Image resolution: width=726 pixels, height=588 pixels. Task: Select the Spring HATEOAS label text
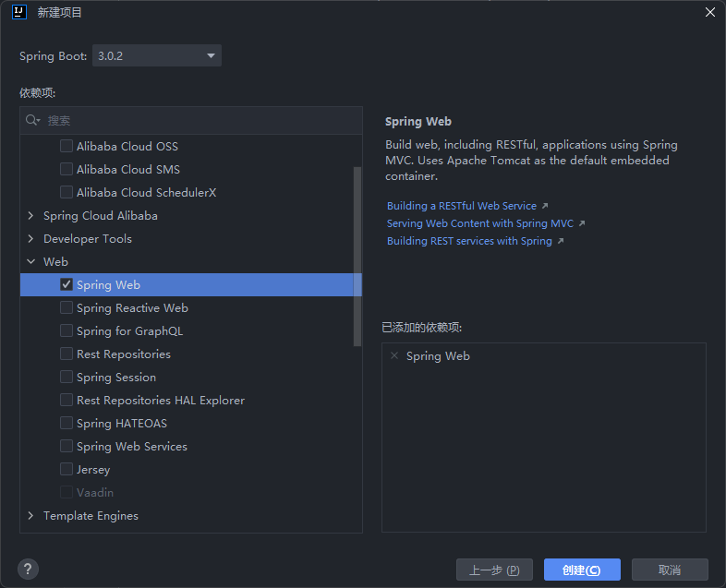(x=122, y=424)
